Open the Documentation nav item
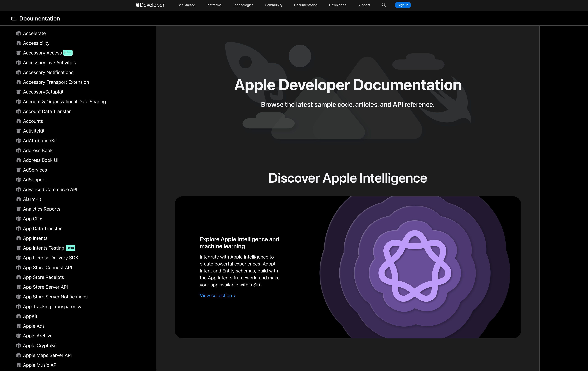 pos(306,5)
